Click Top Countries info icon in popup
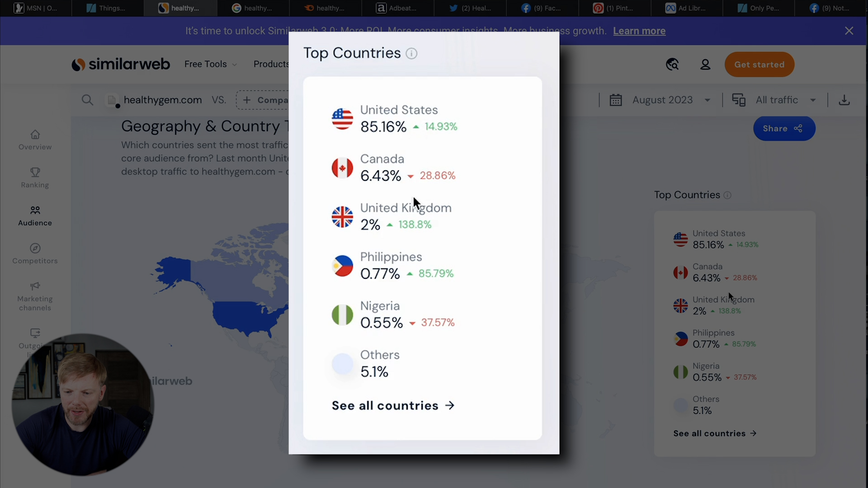The width and height of the screenshot is (868, 488). coord(411,53)
